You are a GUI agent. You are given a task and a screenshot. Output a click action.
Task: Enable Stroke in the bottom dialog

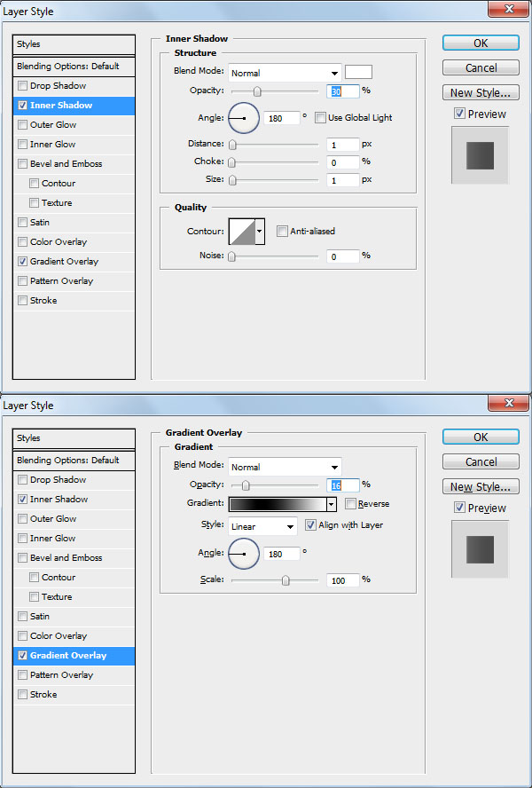pyautogui.click(x=22, y=695)
